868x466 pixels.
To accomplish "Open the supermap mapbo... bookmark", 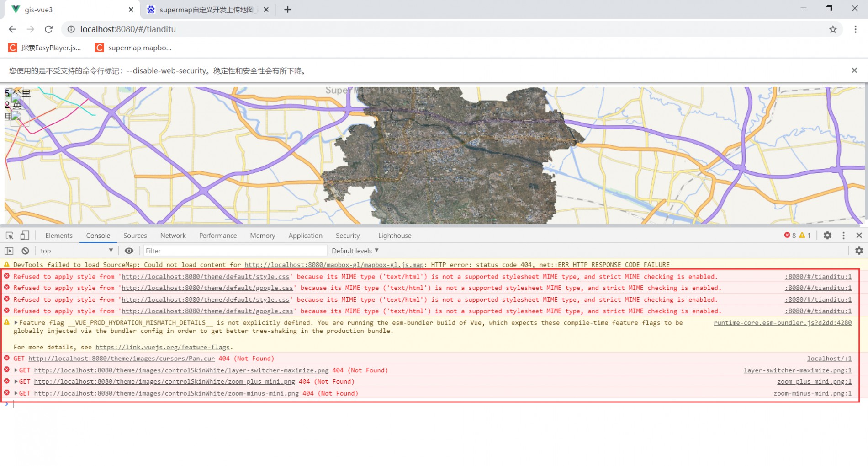I will [133, 48].
